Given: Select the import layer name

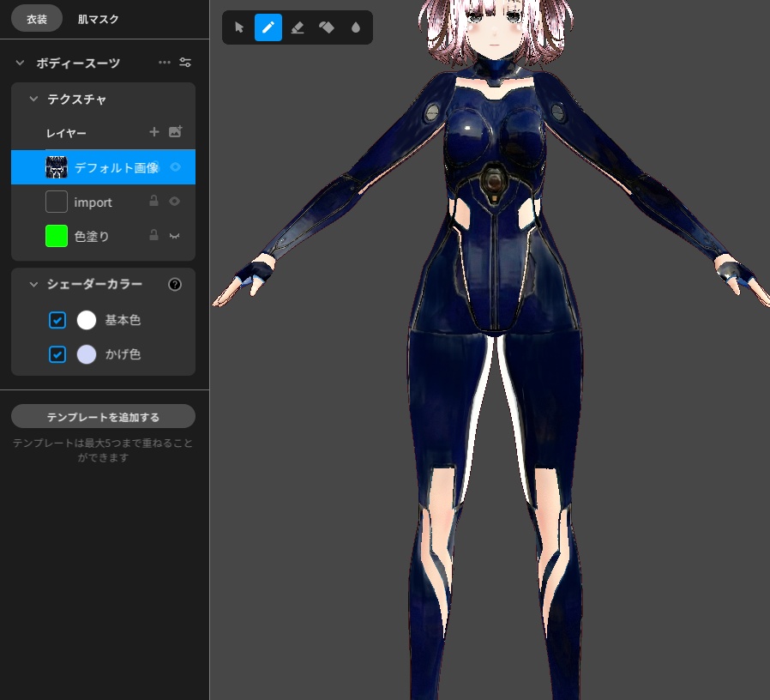Looking at the screenshot, I should tap(93, 202).
